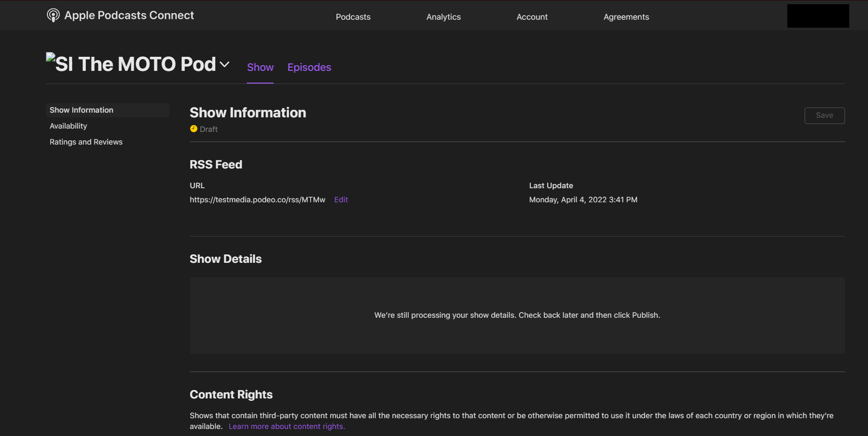Edit the RSS feed URL
Screen dimensions: 868x436
point(341,199)
